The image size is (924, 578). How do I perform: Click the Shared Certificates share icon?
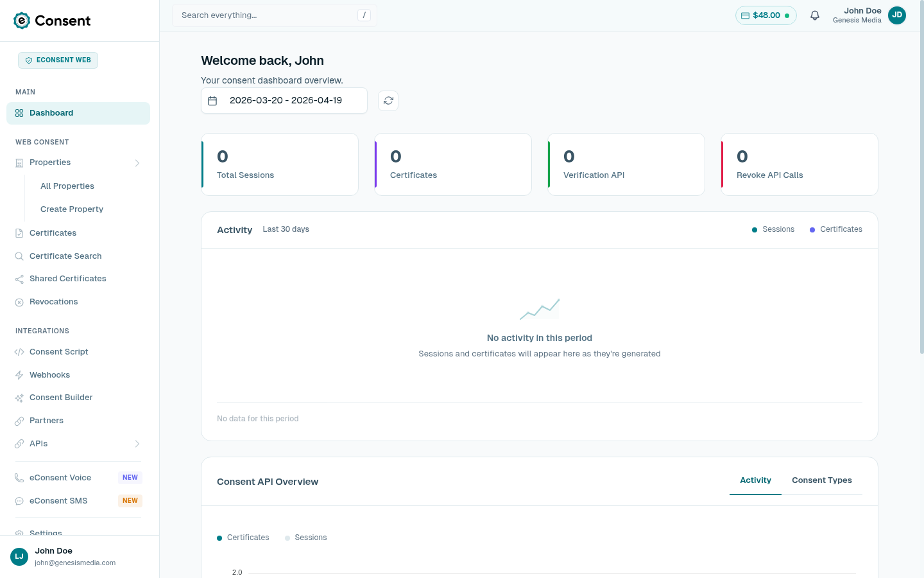click(x=19, y=279)
